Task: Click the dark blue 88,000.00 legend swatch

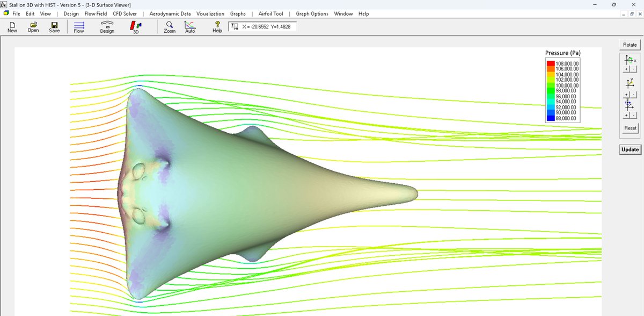Action: 551,118
